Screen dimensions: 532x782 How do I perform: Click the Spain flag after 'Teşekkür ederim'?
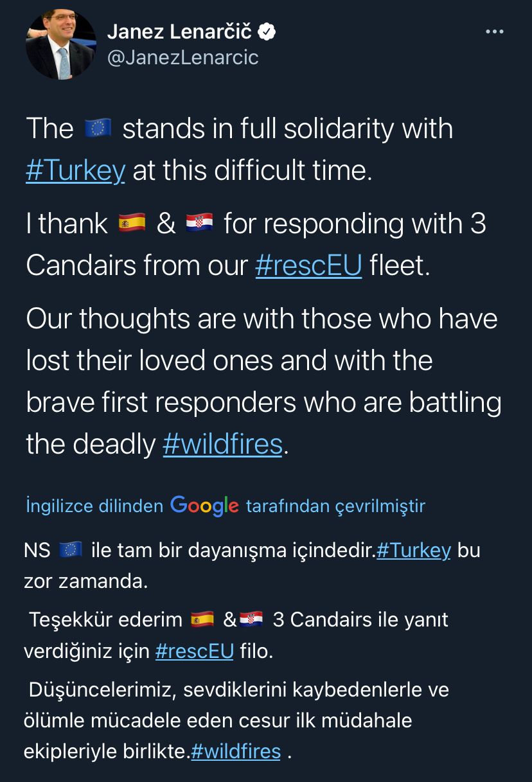(203, 620)
